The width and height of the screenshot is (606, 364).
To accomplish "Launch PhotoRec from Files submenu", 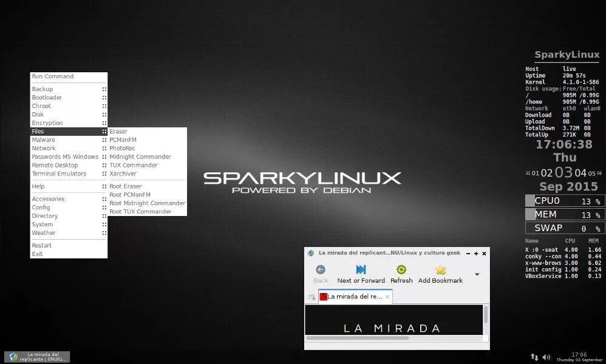I will (x=147, y=148).
